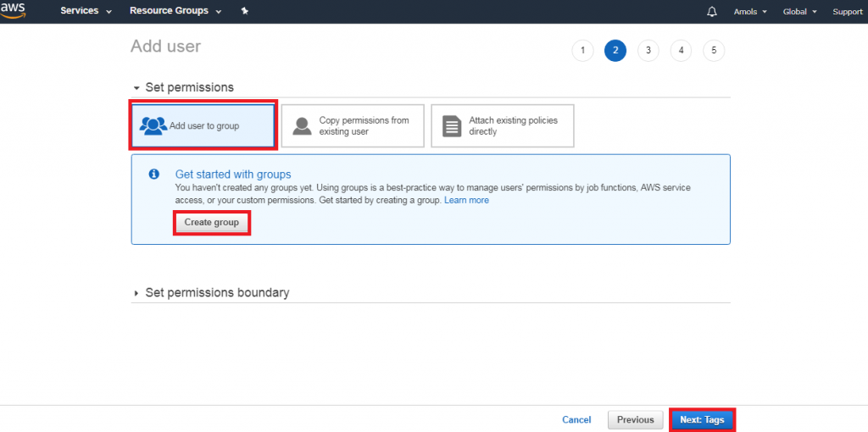The height and width of the screenshot is (432, 868).
Task: Open the Learn more link
Action: pos(467,200)
